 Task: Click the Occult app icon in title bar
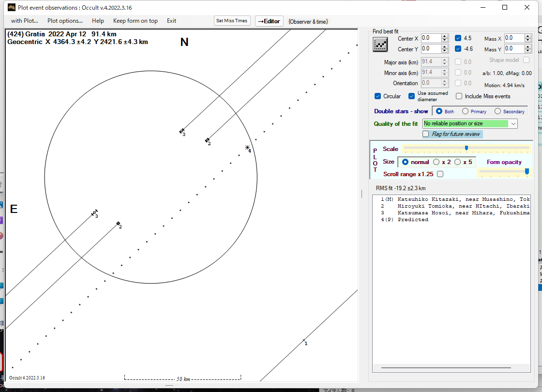(x=12, y=7)
